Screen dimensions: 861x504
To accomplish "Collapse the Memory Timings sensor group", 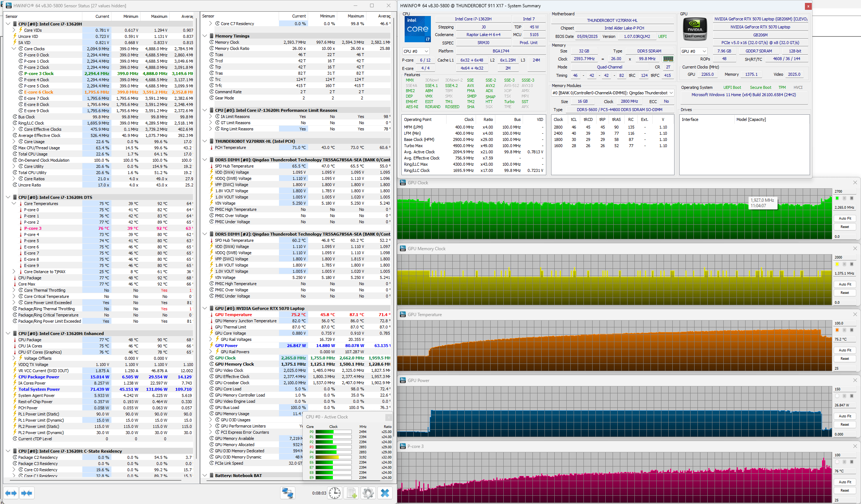I will click(x=205, y=36).
